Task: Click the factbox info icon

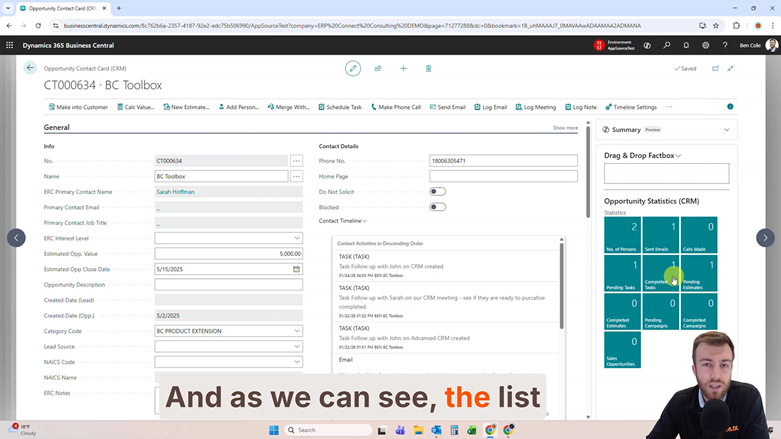Action: (x=730, y=107)
